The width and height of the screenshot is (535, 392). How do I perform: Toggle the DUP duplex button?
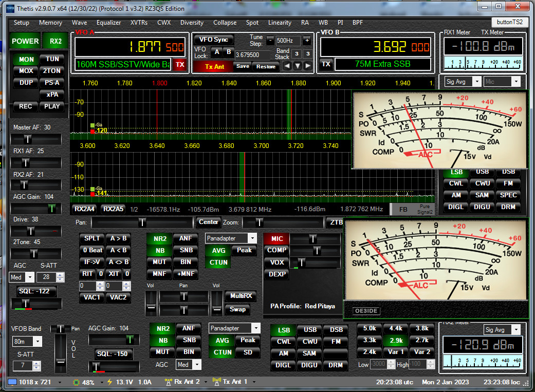[26, 83]
